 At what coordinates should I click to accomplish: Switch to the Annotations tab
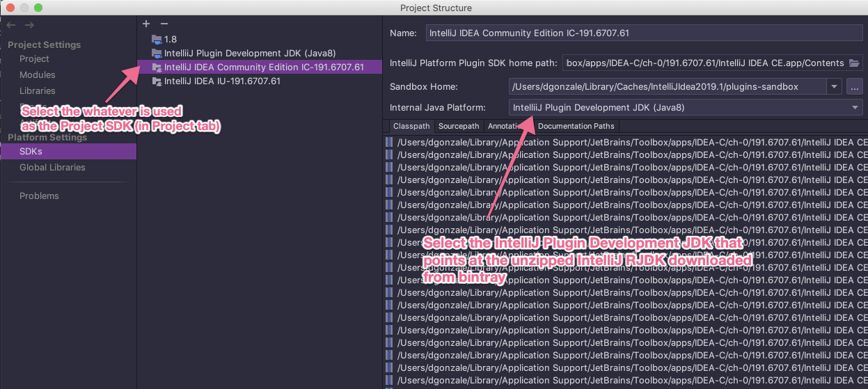tap(507, 126)
